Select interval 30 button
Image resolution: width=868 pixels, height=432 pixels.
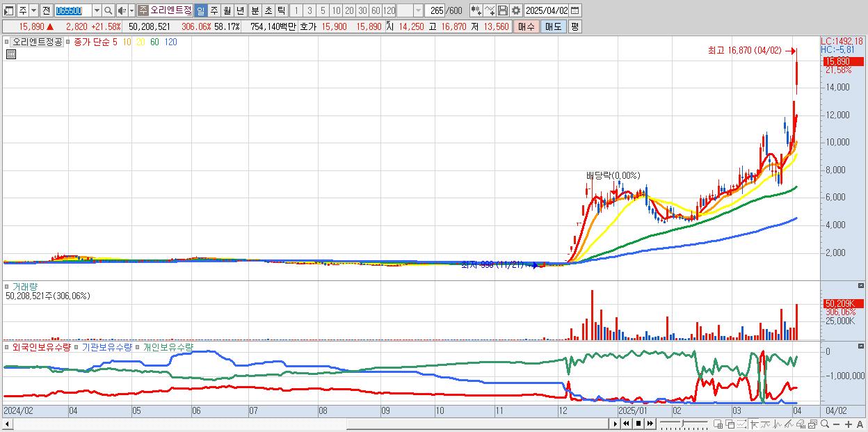(362, 10)
